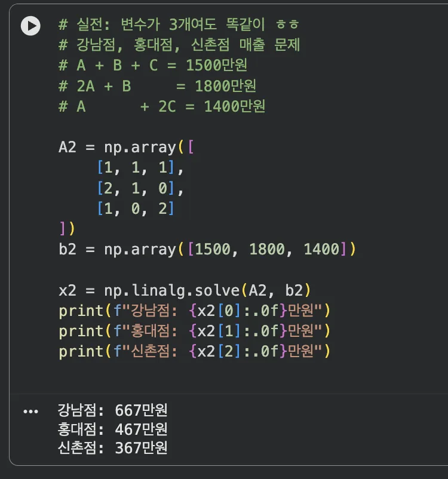Click the print statement for 강남점

coord(195,311)
